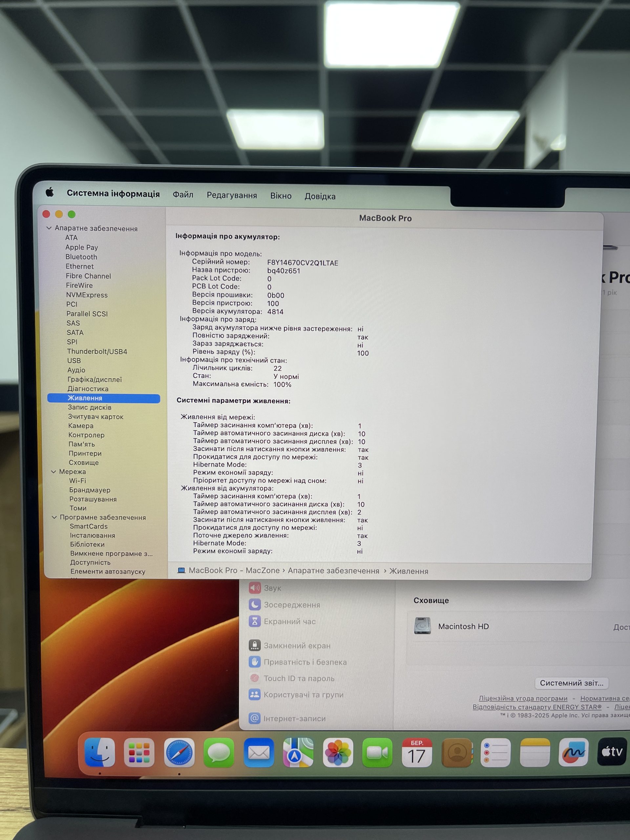Screen dimensions: 630x840
Task: Click Зосередження moon icon in System Settings
Action: tap(254, 604)
